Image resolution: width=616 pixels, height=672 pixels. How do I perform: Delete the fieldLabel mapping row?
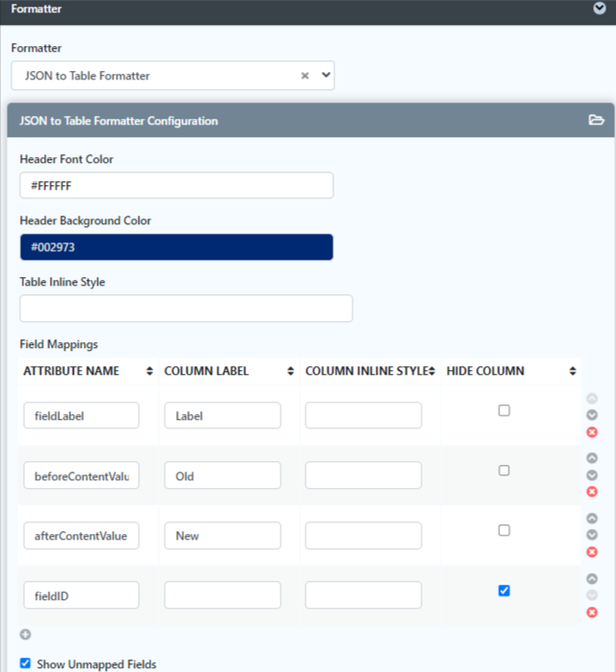tap(592, 432)
